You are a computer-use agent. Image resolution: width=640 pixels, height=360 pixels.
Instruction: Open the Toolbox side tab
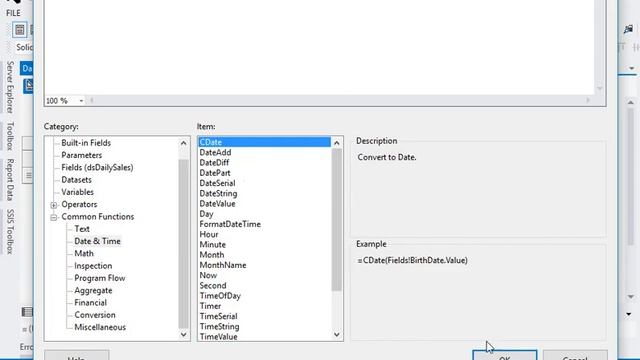10,136
